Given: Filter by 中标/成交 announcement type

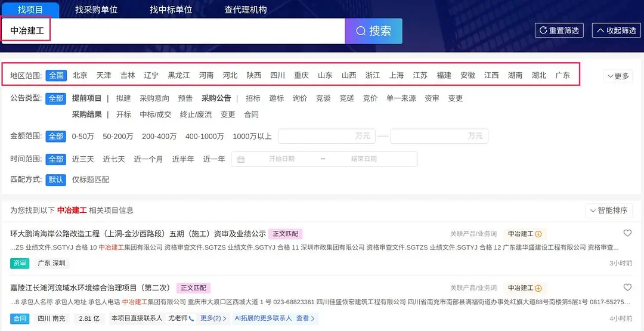Looking at the screenshot, I should pos(156,115).
